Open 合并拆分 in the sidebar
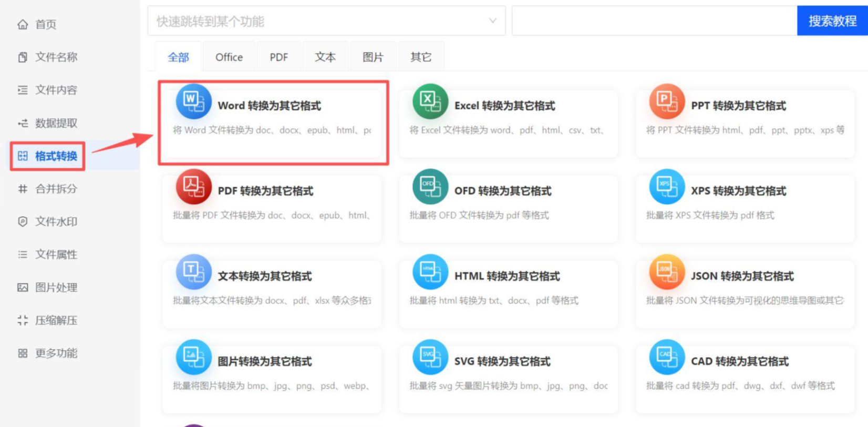This screenshot has width=868, height=427. coord(56,189)
